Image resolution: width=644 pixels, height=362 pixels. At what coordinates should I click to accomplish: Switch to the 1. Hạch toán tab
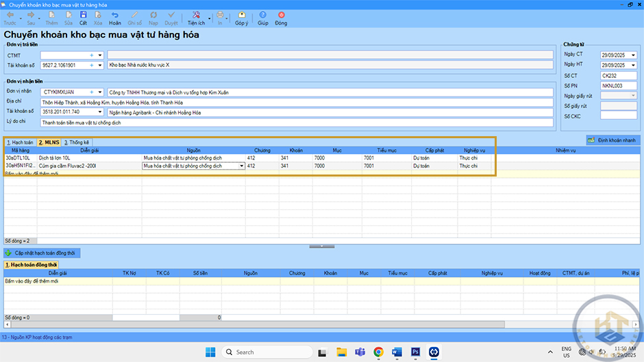(20, 142)
